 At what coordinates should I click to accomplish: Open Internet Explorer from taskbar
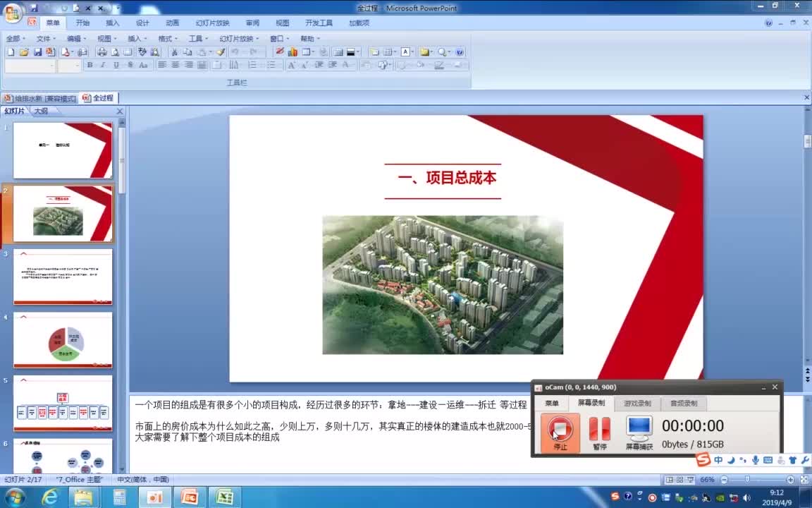click(x=50, y=497)
